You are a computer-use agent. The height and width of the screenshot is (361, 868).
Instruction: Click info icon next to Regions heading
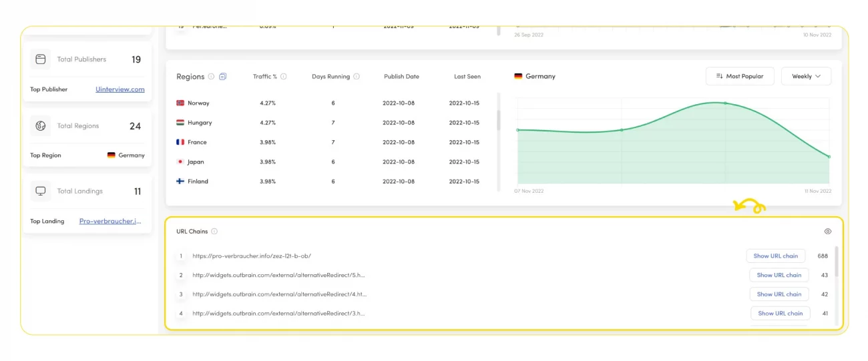tap(211, 77)
